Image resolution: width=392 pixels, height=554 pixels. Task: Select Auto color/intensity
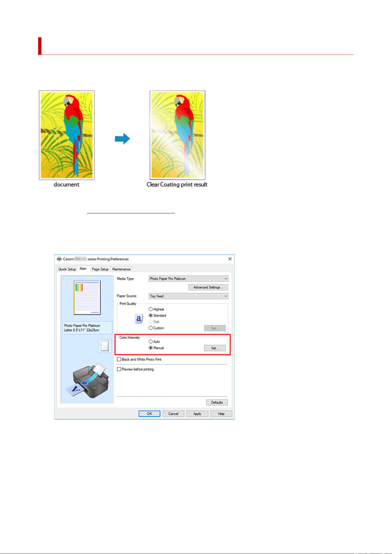pyautogui.click(x=154, y=342)
